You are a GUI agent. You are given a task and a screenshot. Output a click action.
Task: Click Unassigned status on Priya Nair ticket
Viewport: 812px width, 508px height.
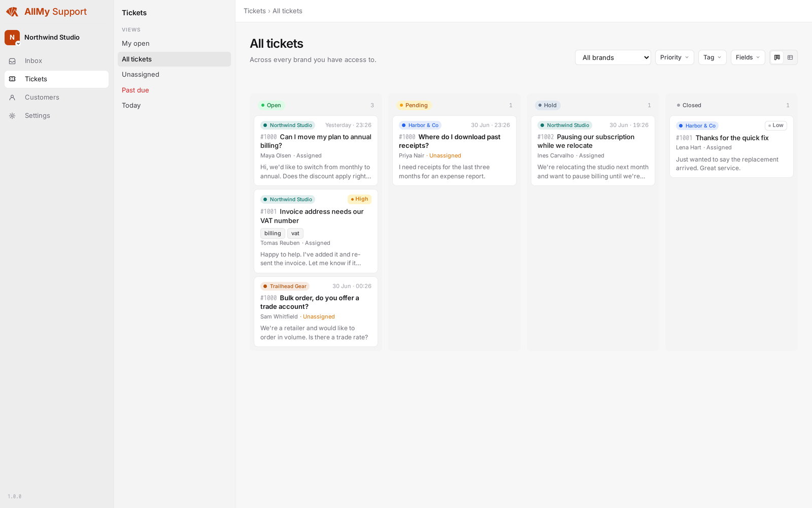[x=445, y=156]
